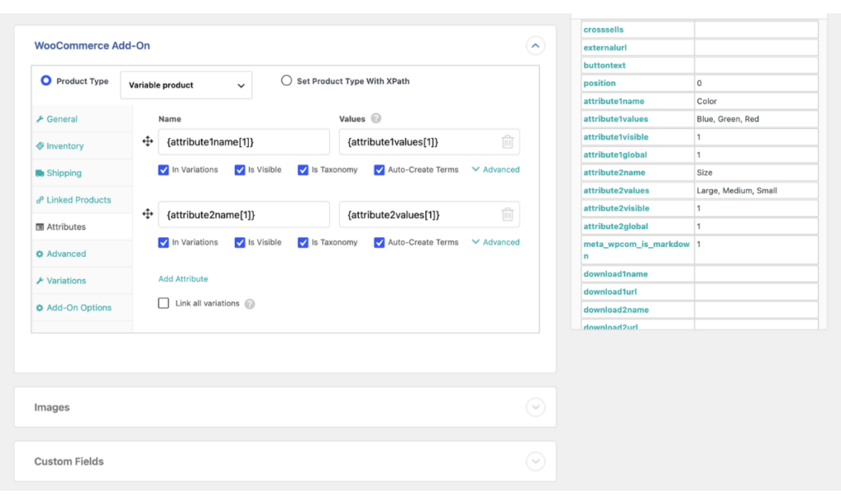Click the buttontext field name
Image resolution: width=841 pixels, height=504 pixels.
tap(604, 66)
